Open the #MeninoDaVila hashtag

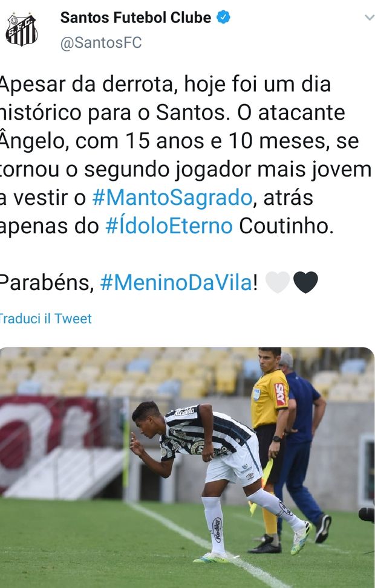[x=177, y=282]
